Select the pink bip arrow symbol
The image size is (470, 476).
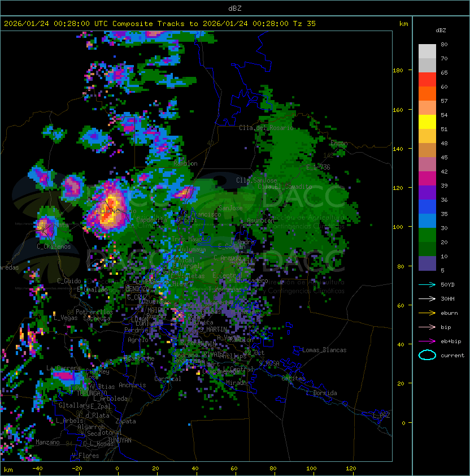coord(427,327)
